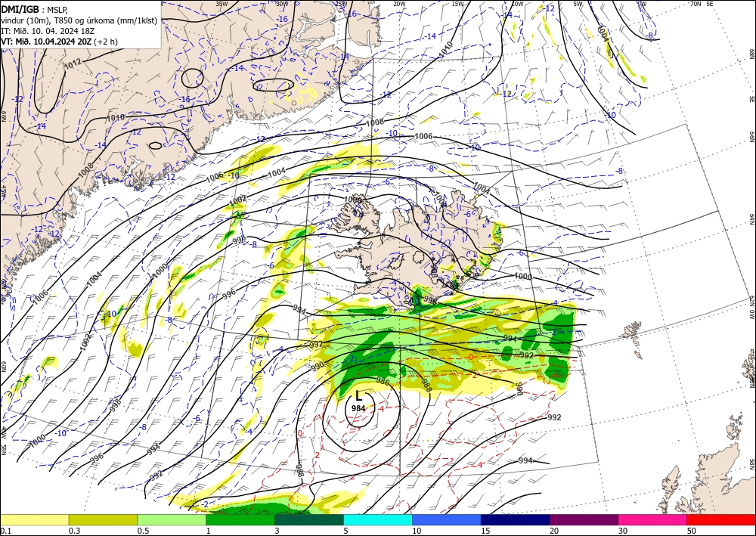Click the "25W" longitude label
This screenshot has width=756, height=536.
click(x=341, y=4)
